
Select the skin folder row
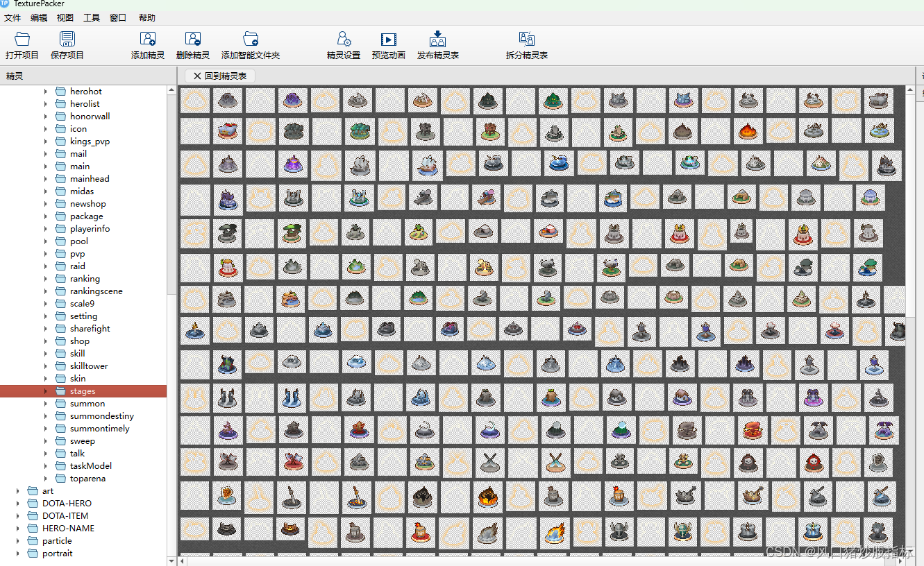point(83,378)
